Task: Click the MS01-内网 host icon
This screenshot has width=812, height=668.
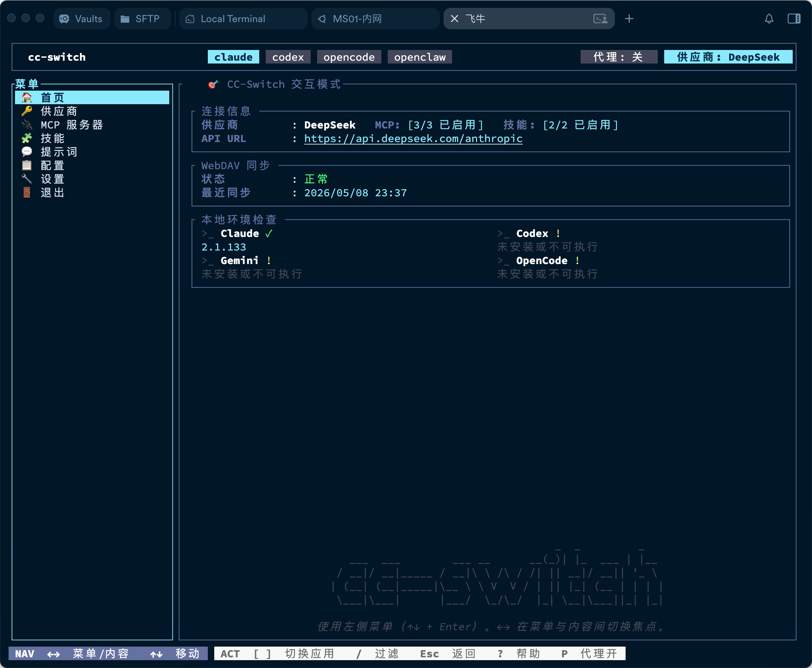Action: [x=322, y=19]
